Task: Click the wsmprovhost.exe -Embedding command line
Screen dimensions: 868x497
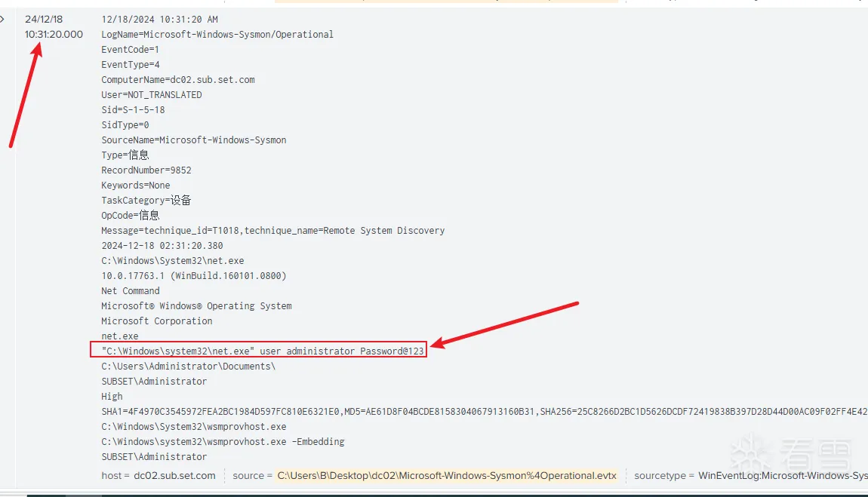Action: pos(223,442)
